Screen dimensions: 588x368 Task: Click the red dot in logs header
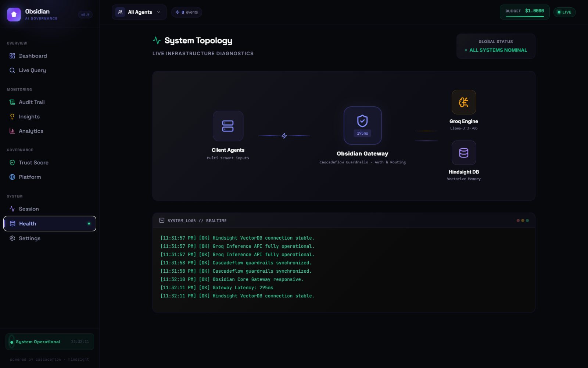[x=518, y=220]
